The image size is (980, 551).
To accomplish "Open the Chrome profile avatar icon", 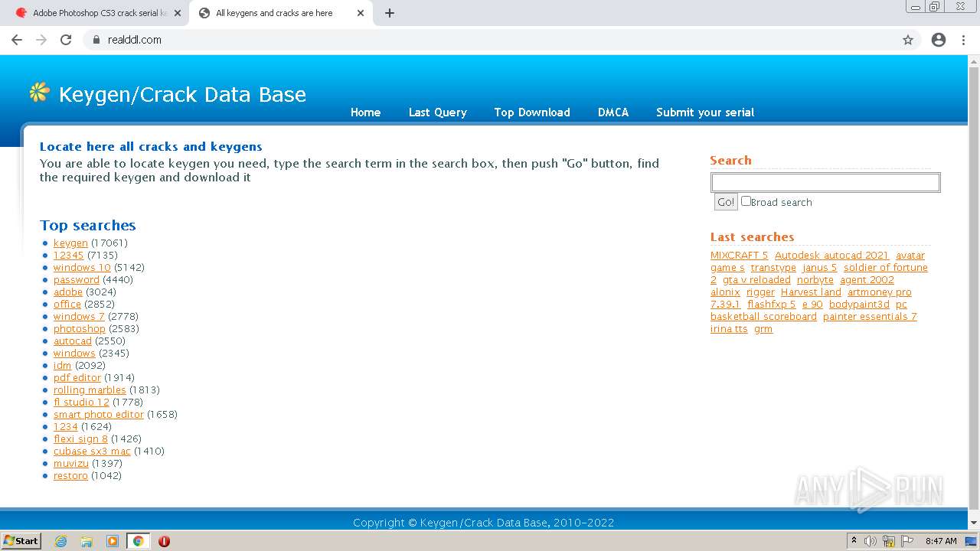I will tap(939, 40).
